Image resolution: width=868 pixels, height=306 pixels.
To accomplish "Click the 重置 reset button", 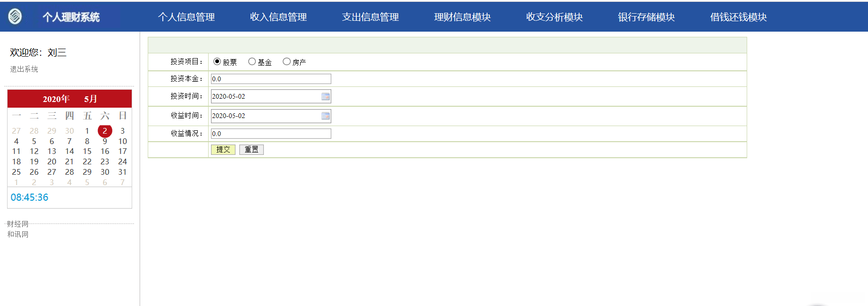I will tap(252, 150).
